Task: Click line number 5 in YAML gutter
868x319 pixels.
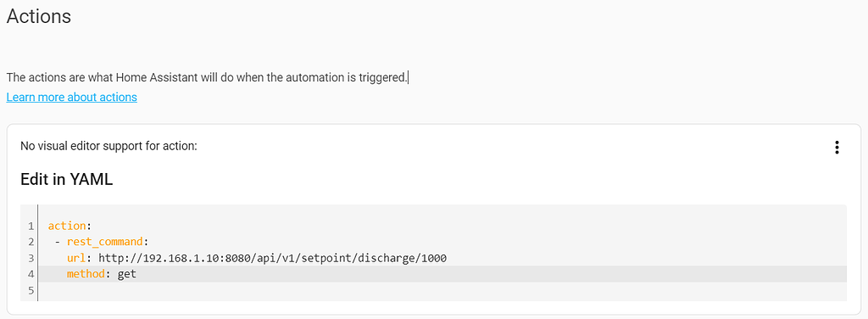Action: click(x=31, y=290)
